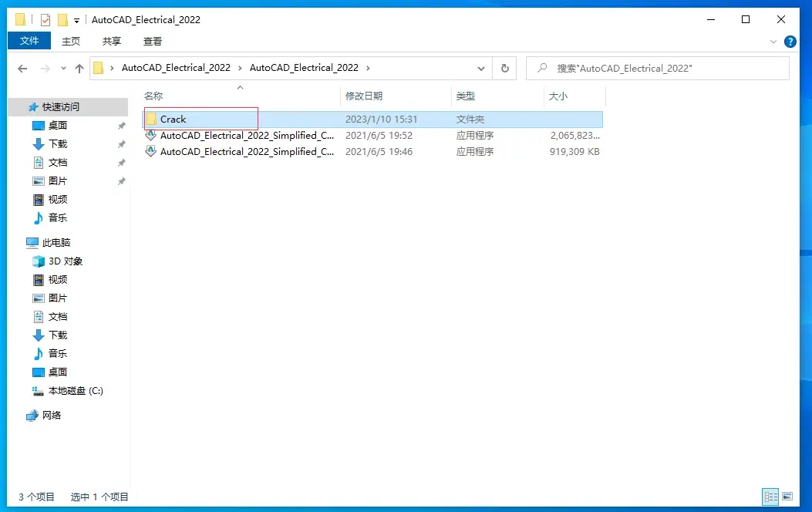Screen dimensions: 812x512
Task: Sort files by 大小 column
Action: pyautogui.click(x=558, y=96)
